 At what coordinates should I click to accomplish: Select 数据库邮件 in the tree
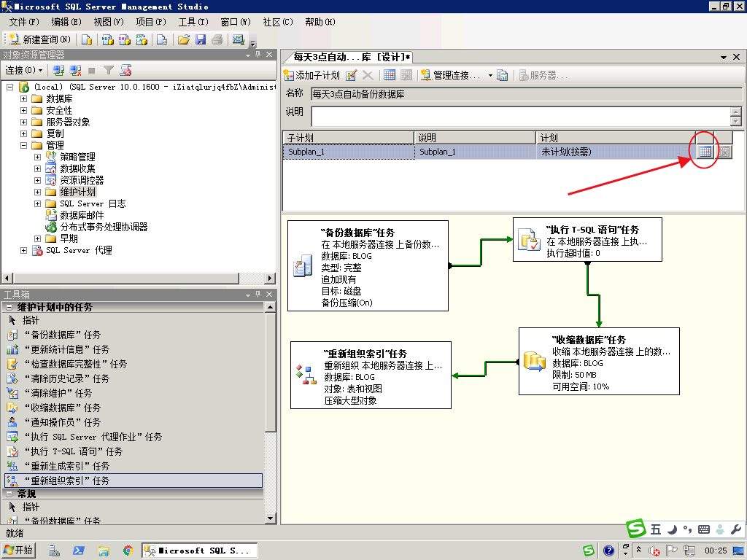82,215
